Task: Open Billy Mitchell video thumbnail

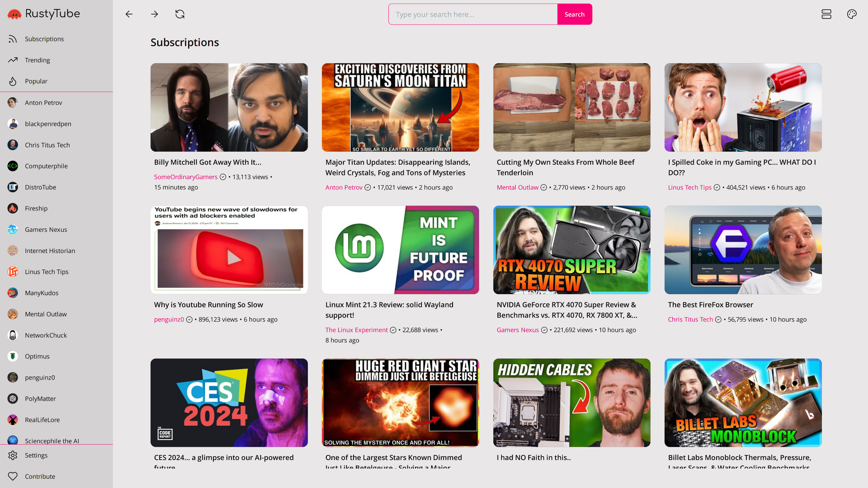Action: coord(229,108)
